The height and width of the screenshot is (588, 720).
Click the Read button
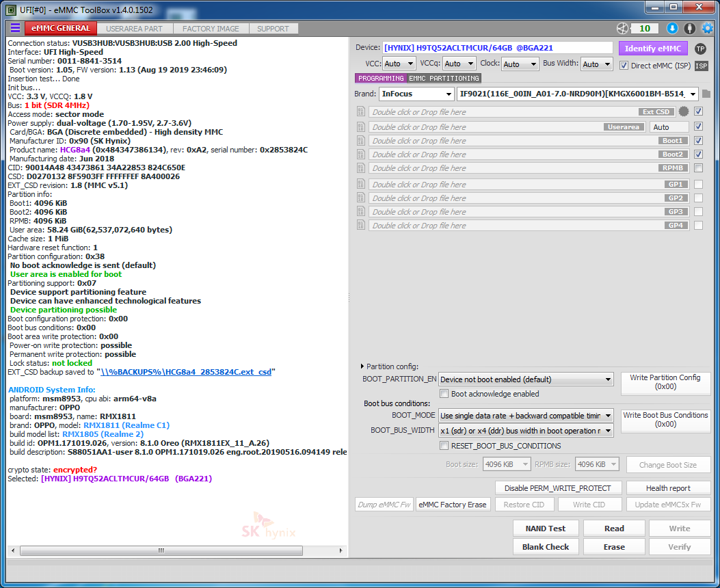[x=614, y=529]
